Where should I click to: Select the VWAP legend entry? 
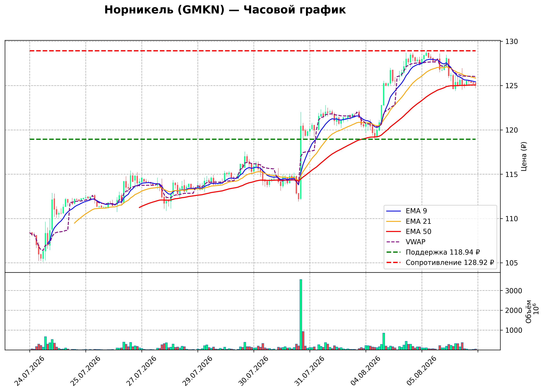point(406,242)
